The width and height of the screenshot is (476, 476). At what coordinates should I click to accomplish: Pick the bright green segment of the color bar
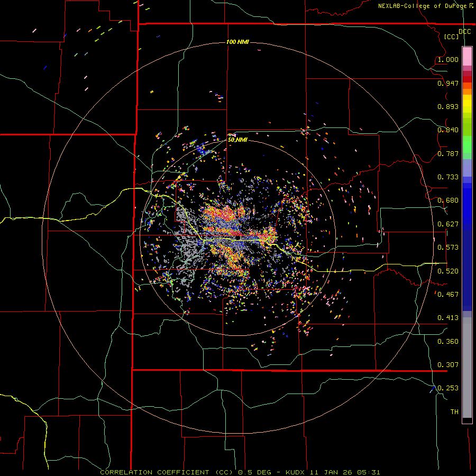click(x=467, y=144)
